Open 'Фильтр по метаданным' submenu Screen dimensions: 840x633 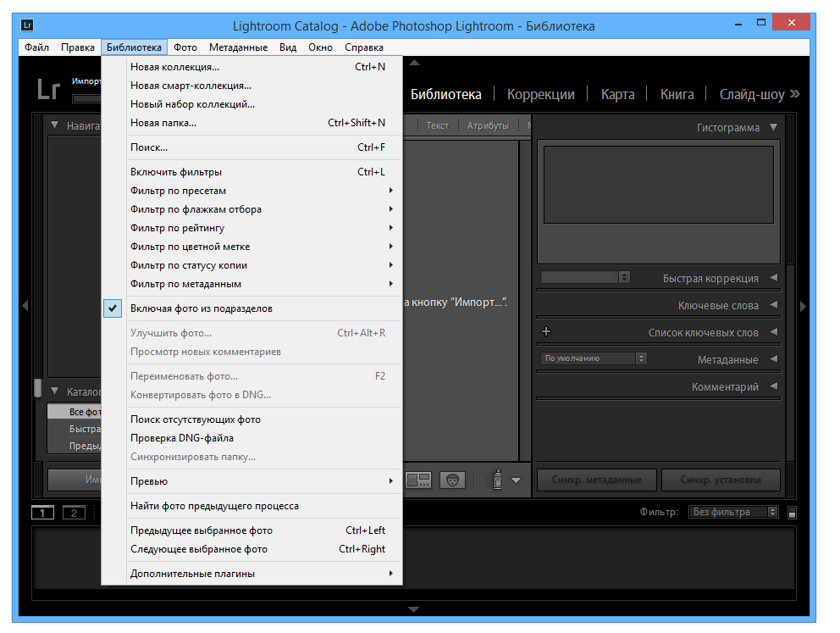click(x=251, y=284)
